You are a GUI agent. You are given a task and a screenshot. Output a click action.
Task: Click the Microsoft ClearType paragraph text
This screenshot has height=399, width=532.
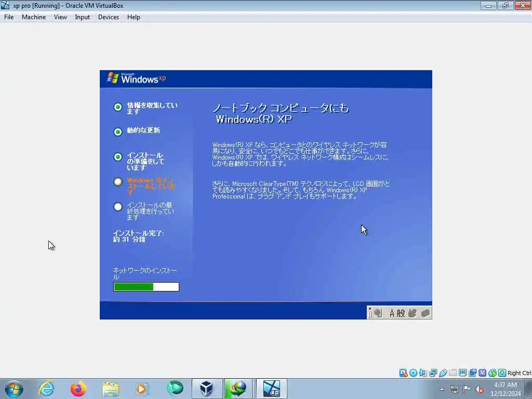(301, 190)
